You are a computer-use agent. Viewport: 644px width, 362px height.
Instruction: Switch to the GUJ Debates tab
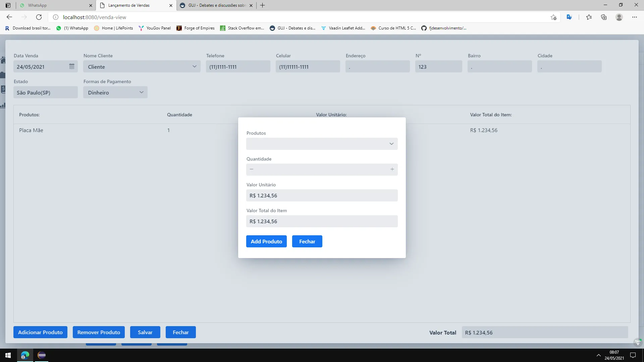coord(215,5)
